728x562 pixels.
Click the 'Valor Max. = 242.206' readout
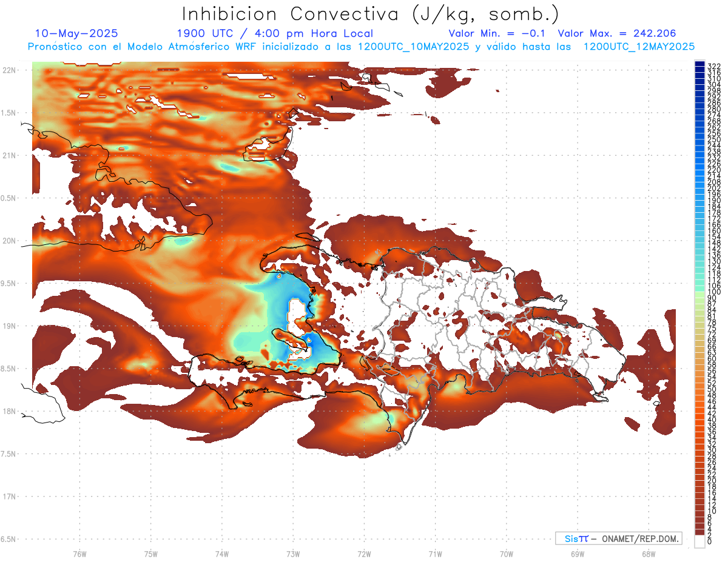tap(617, 33)
